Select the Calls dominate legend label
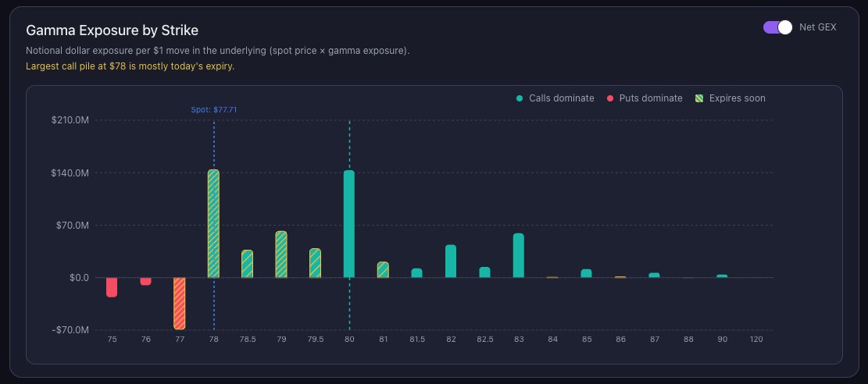The width and height of the screenshot is (868, 384). pos(561,98)
